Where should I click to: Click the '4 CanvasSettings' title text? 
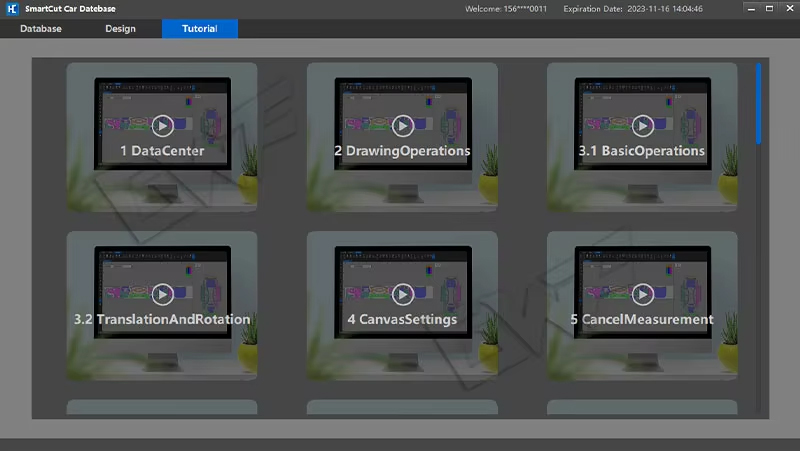[x=403, y=319]
